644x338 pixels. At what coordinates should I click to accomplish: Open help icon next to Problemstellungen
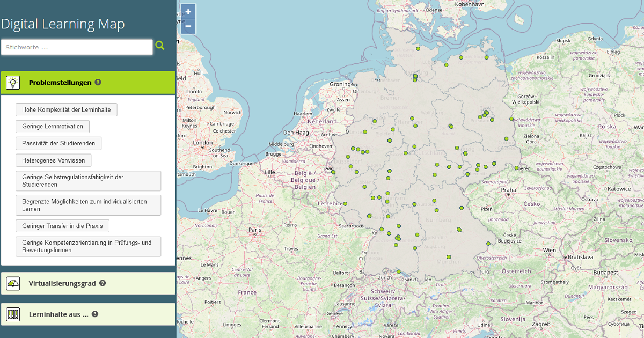pyautogui.click(x=98, y=82)
